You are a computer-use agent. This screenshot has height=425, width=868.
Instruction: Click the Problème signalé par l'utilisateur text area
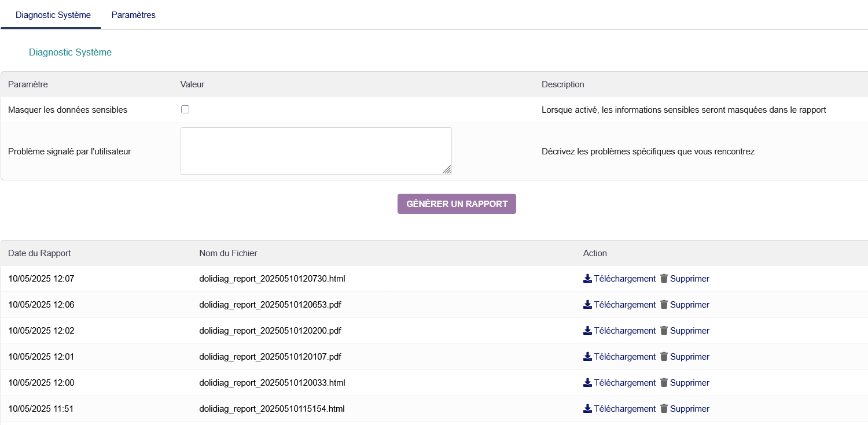coord(315,150)
